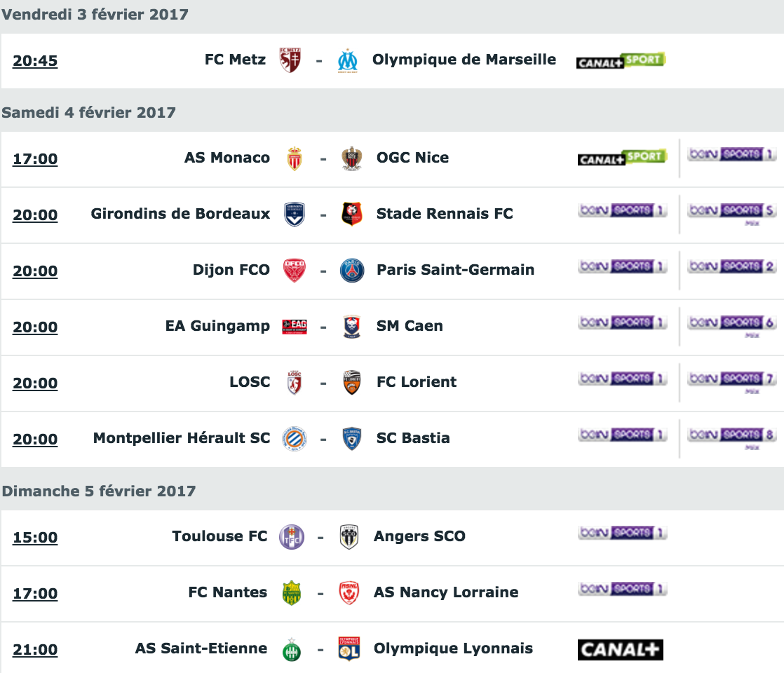This screenshot has height=673, width=784.
Task: Click the Canal+ Sport logo for Metz match
Action: tap(621, 60)
